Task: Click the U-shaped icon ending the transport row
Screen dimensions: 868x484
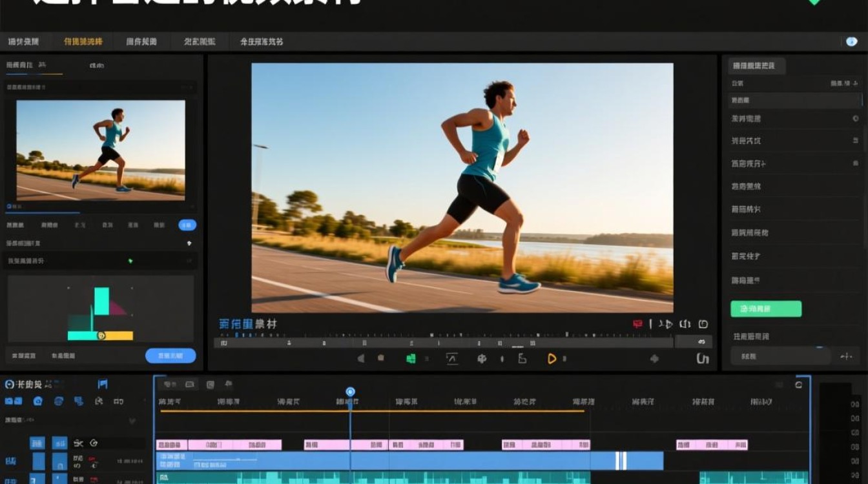Action: (703, 359)
